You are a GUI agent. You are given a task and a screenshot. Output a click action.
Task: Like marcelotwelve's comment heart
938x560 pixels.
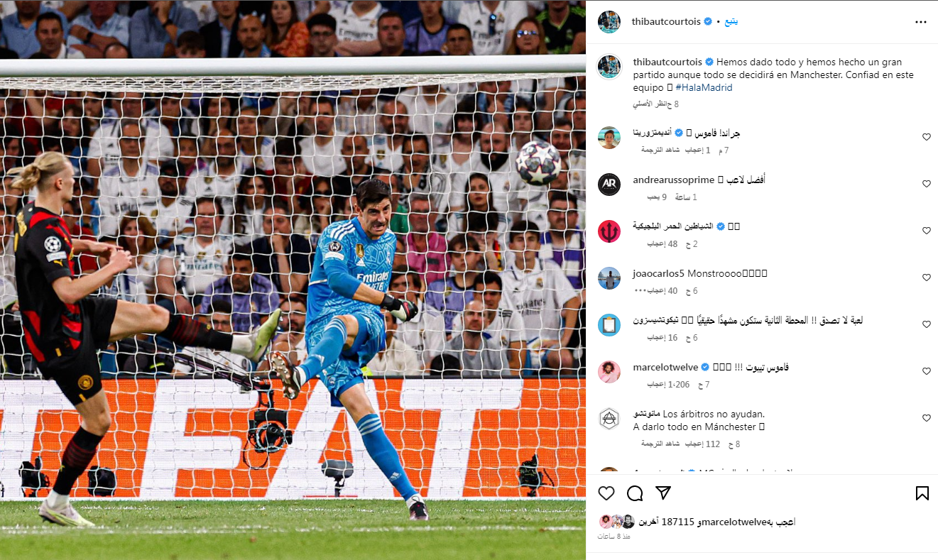tap(927, 371)
